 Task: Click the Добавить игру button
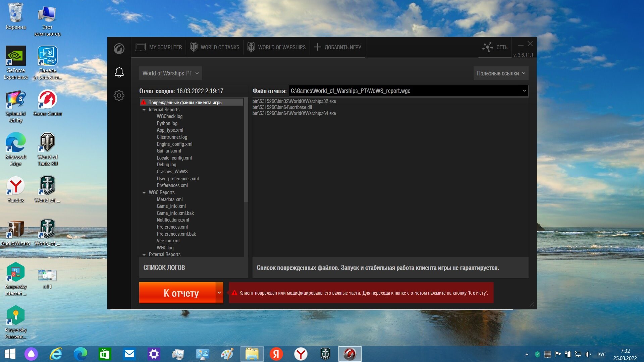point(337,47)
